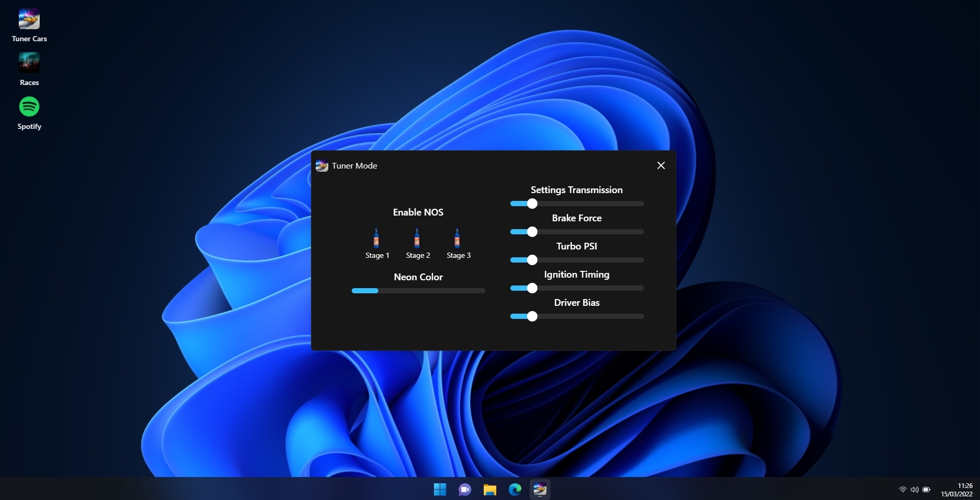Close the Tuner Mode window
The height and width of the screenshot is (500, 980).
pyautogui.click(x=661, y=165)
